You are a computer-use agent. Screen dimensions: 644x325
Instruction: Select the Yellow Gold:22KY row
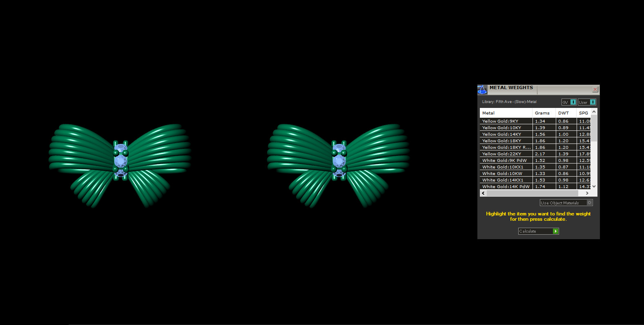tap(535, 154)
